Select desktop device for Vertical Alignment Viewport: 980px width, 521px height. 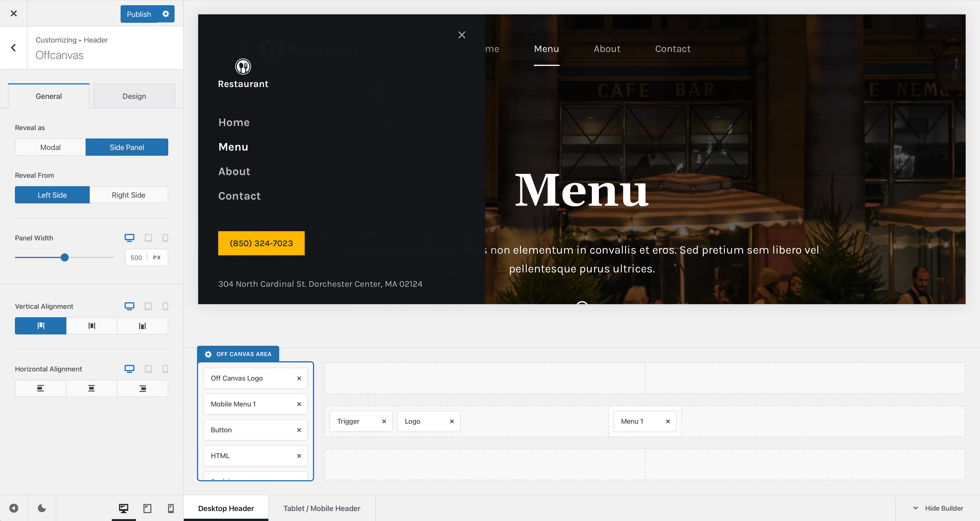[x=129, y=306]
